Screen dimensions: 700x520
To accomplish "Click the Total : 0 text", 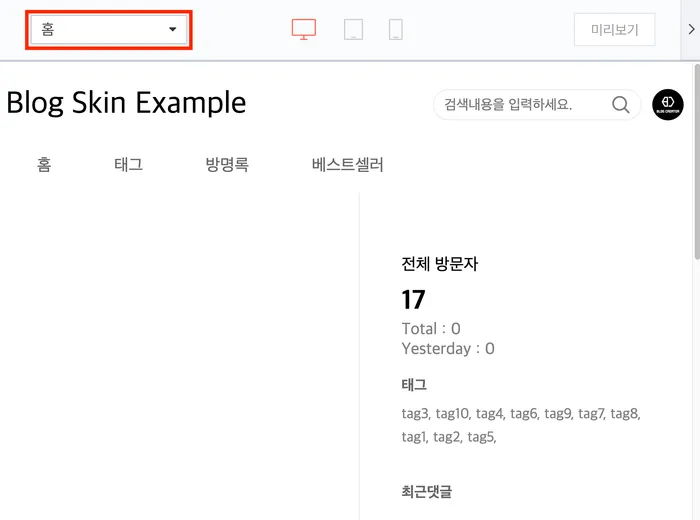I will 431,329.
